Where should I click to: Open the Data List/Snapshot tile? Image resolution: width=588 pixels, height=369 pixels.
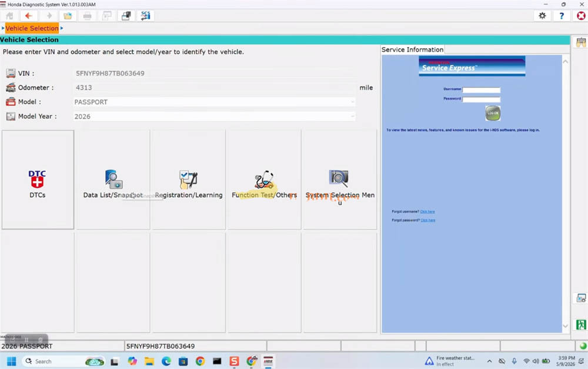(113, 179)
